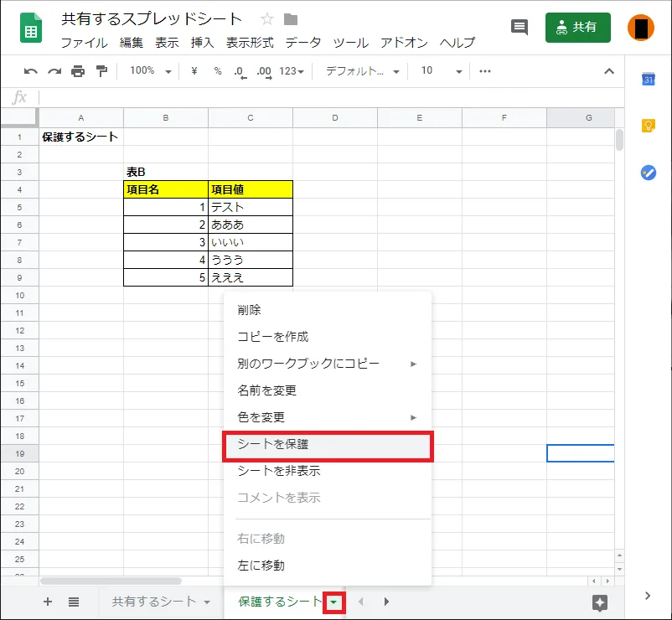Collapse the menus with the up chevron
The width and height of the screenshot is (672, 620).
pyautogui.click(x=609, y=71)
